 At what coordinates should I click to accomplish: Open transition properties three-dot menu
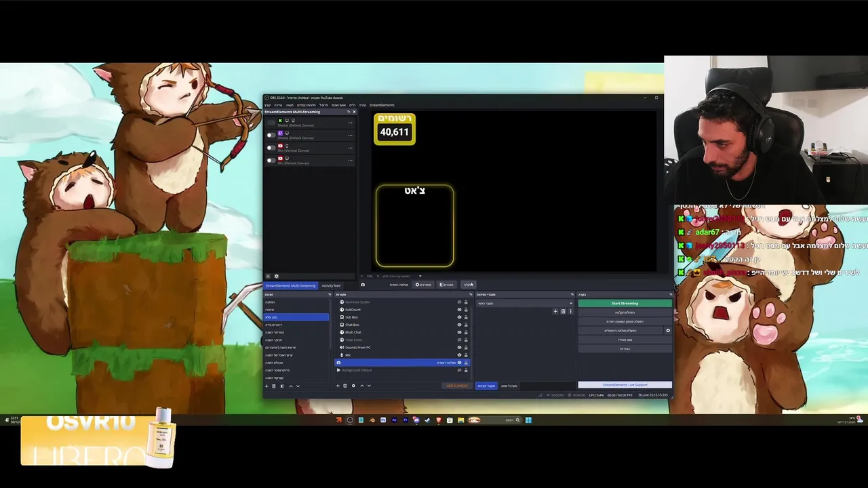tap(570, 311)
